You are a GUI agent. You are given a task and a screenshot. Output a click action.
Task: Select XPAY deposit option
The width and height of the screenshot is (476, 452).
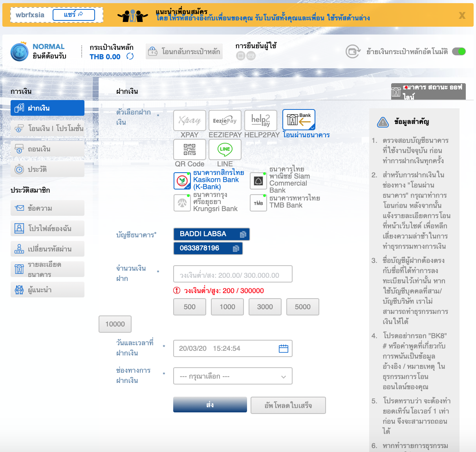click(x=190, y=120)
